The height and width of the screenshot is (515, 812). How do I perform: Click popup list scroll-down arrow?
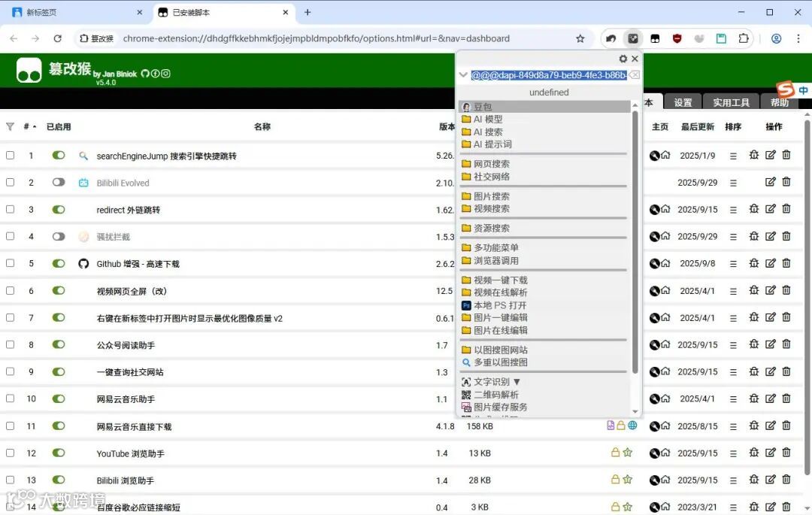(x=635, y=412)
